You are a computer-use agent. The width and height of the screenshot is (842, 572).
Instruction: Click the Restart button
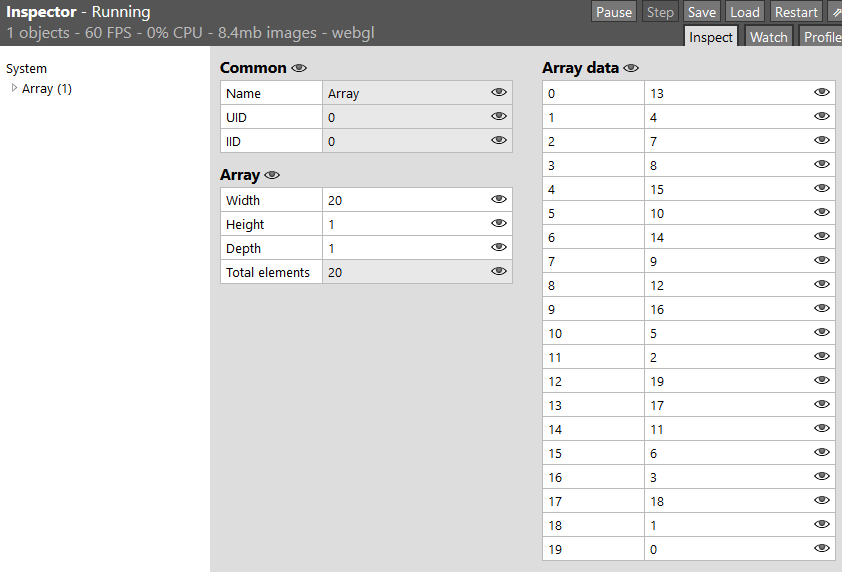[x=796, y=12]
